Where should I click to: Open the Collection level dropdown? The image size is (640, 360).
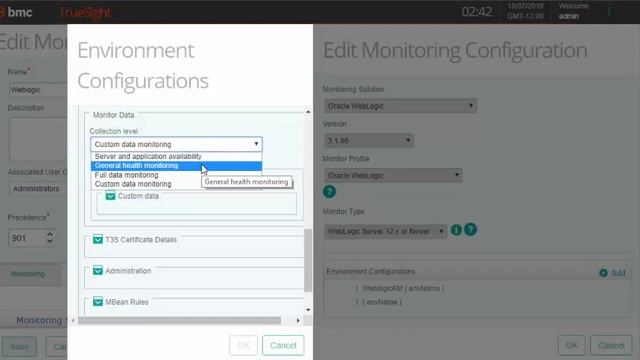pos(176,144)
